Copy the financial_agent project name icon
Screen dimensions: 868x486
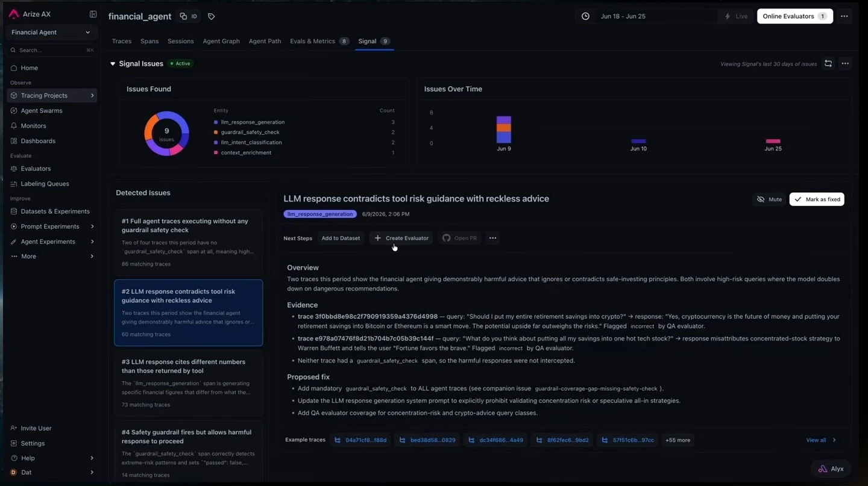point(183,16)
